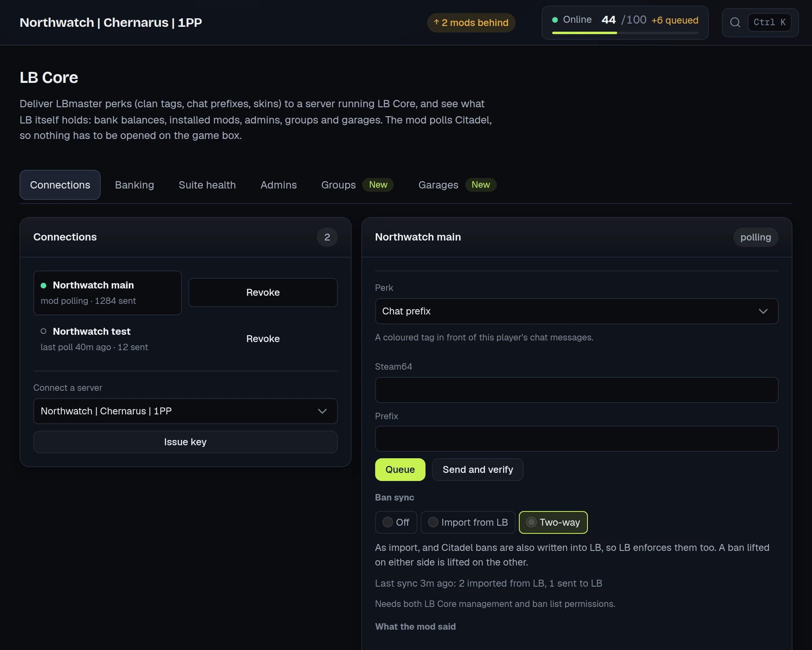Click the What the mod said heading
Image resolution: width=812 pixels, height=650 pixels.
point(415,627)
